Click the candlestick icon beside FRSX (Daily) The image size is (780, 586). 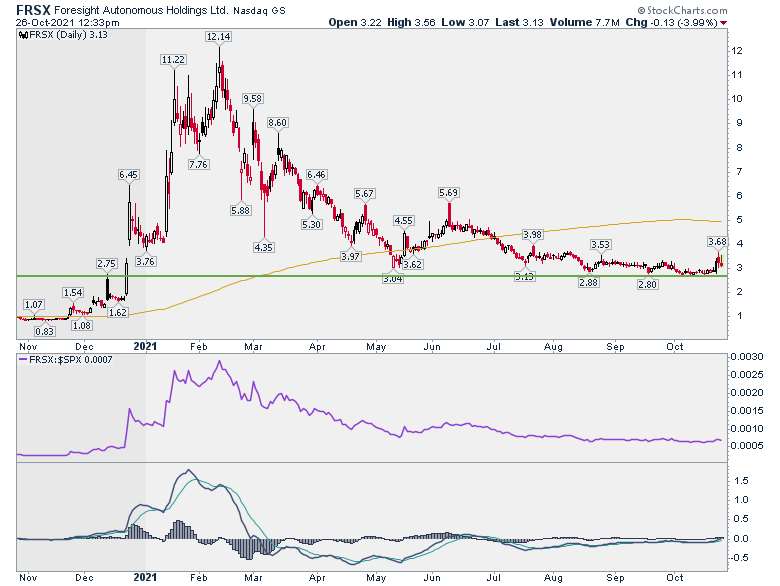(23, 35)
